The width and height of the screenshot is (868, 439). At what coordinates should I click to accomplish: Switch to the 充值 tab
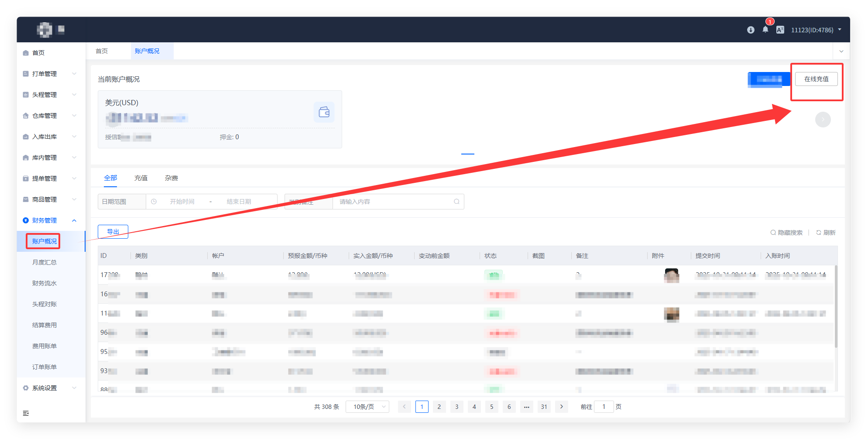[x=141, y=178]
